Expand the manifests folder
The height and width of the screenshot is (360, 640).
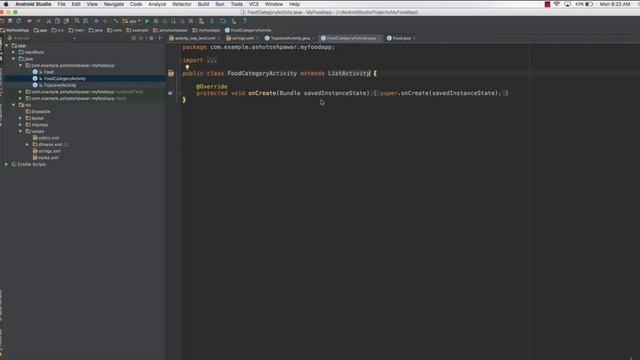[x=14, y=52]
